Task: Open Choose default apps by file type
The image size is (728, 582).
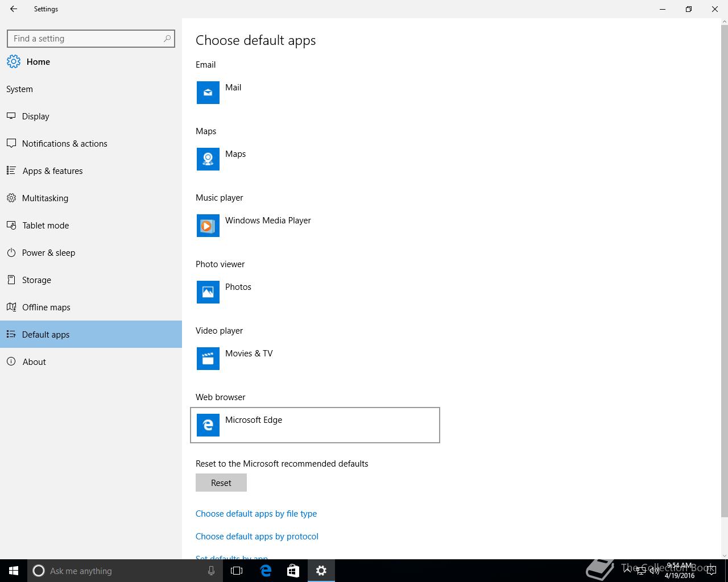Action: click(x=256, y=513)
